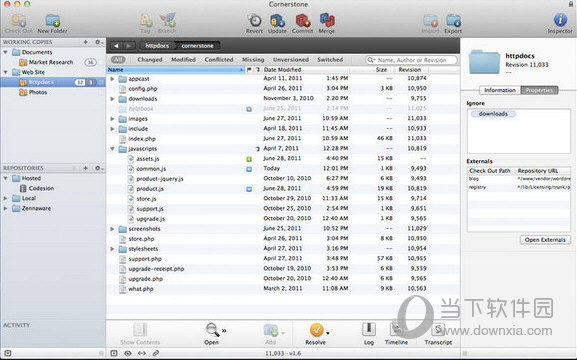Click the Merge toolbar icon

click(x=327, y=20)
